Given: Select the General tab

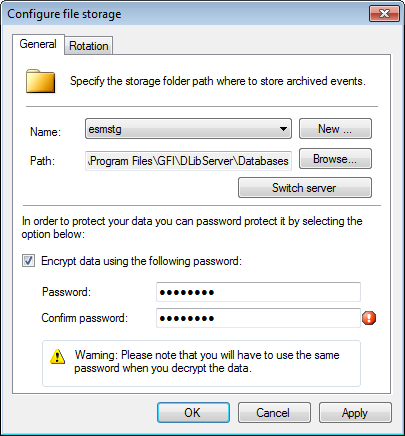Looking at the screenshot, I should 38,44.
